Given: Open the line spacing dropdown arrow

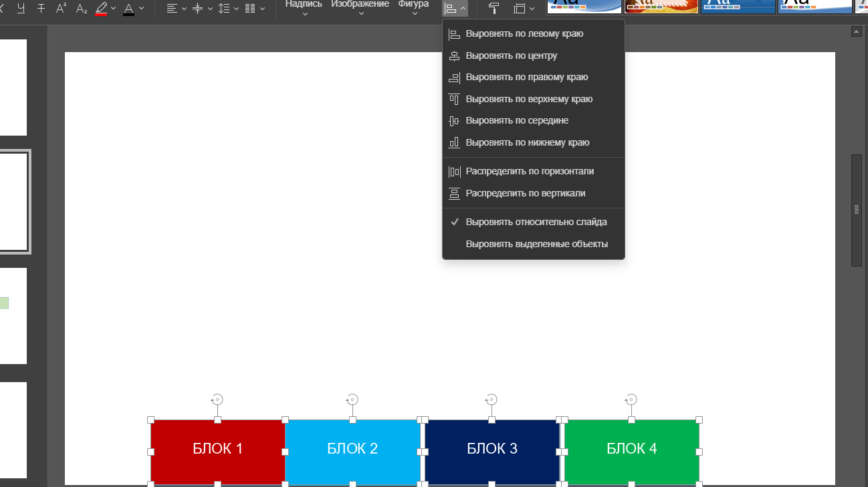Looking at the screenshot, I should pyautogui.click(x=236, y=9).
